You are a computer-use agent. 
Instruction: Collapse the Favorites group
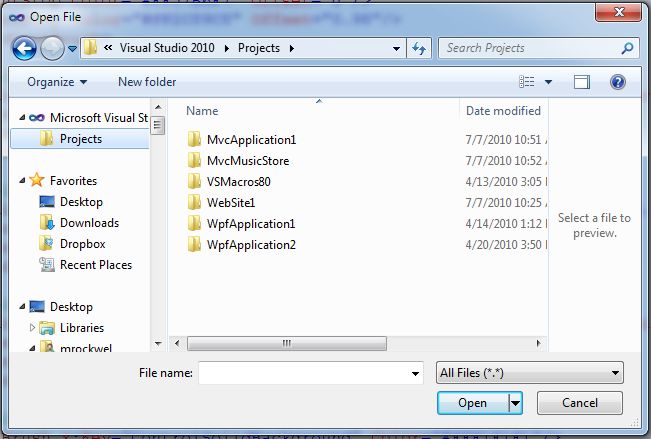pos(22,181)
